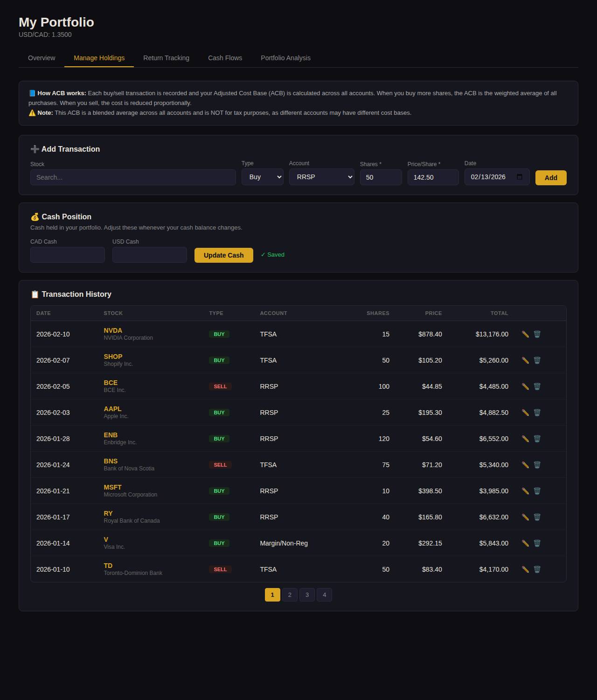Delete the SHOP transaction using its trash icon

tap(537, 360)
